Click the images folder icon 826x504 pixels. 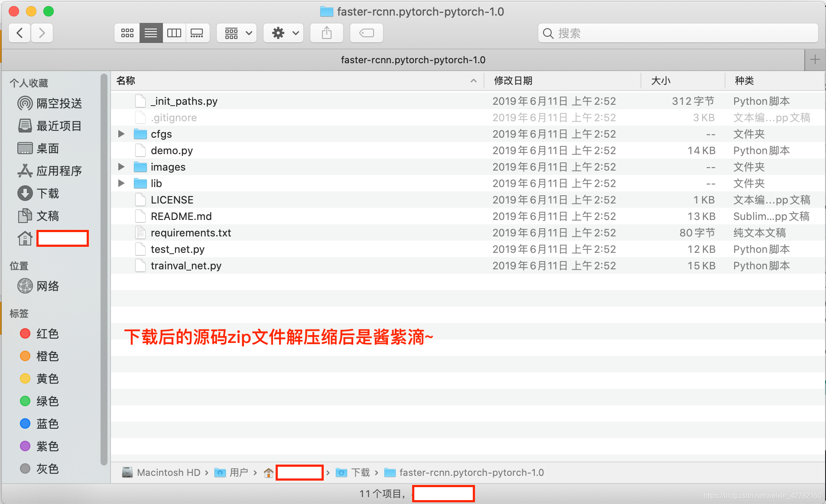140,167
